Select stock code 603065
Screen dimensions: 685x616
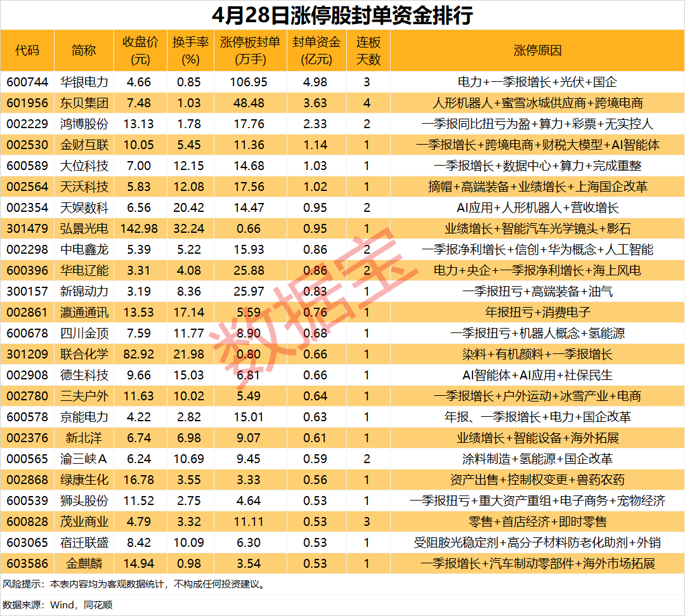(27, 543)
